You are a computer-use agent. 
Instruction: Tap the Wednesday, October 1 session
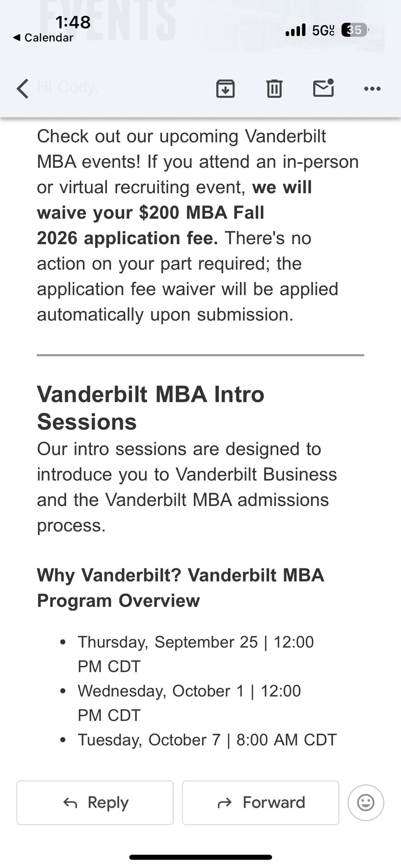[x=189, y=703]
